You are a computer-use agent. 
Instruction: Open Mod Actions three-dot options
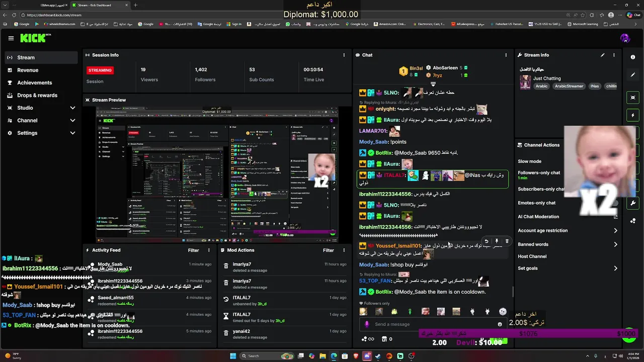344,250
